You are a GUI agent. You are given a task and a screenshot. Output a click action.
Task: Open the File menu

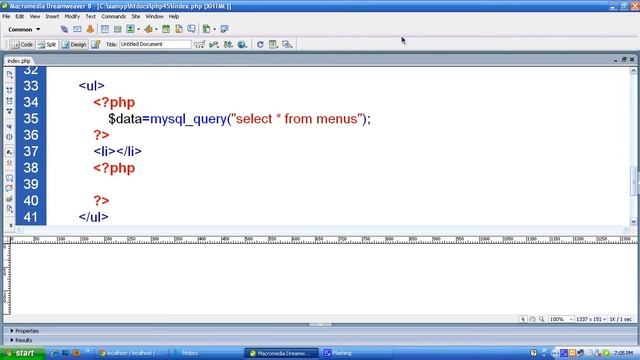[x=6, y=16]
